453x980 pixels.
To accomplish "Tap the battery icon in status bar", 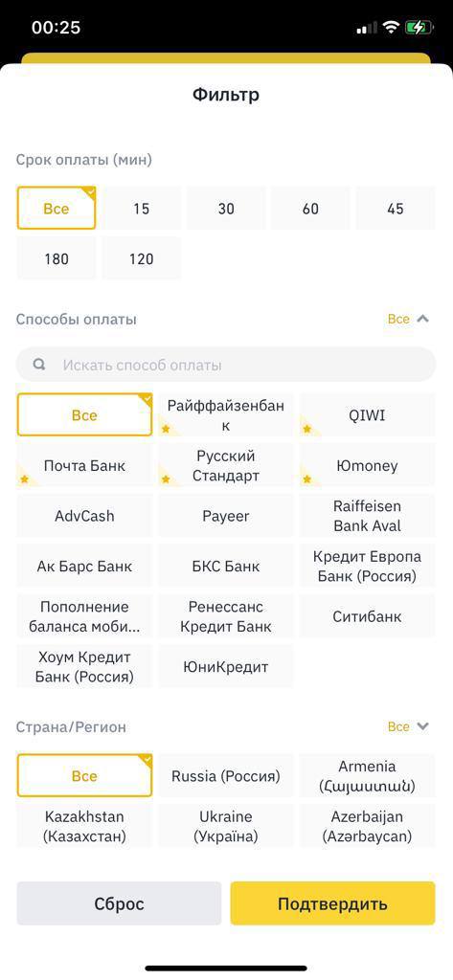I will pos(418,28).
